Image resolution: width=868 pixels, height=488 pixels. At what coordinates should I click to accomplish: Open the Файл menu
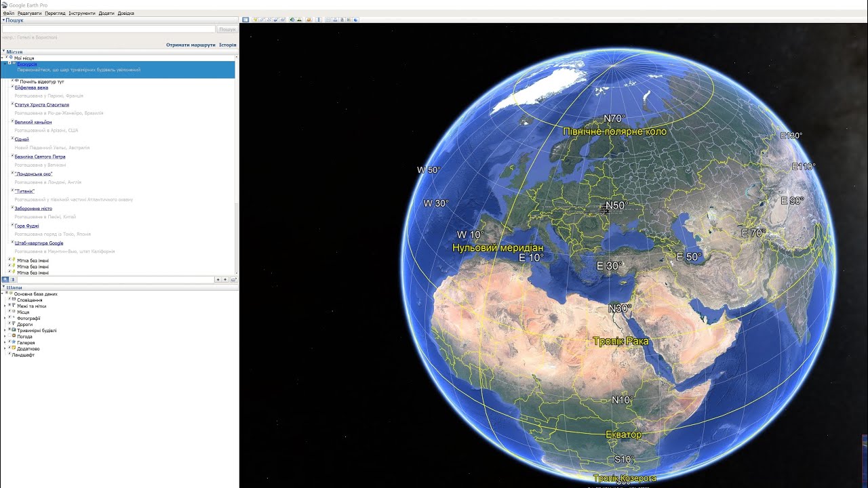tap(8, 13)
